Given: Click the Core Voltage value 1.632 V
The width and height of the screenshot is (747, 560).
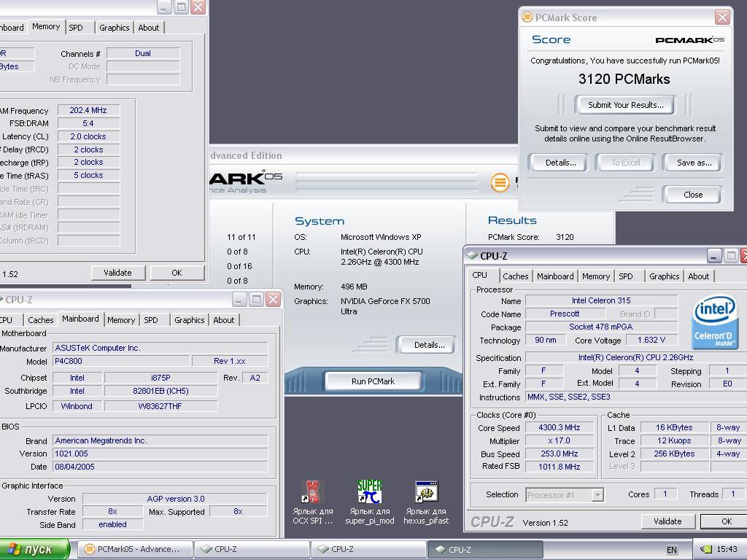Looking at the screenshot, I should [x=651, y=340].
